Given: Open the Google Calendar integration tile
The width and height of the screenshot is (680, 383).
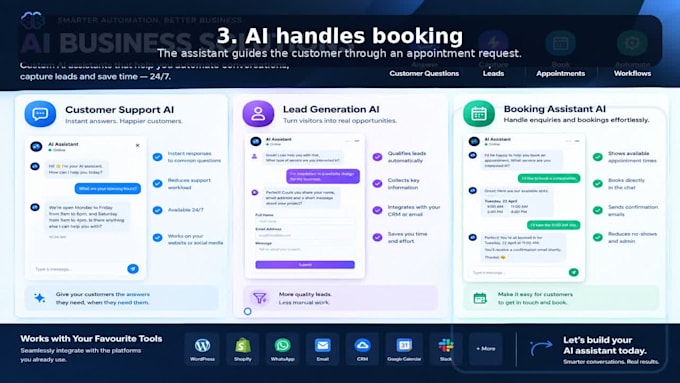Looking at the screenshot, I should [x=404, y=349].
